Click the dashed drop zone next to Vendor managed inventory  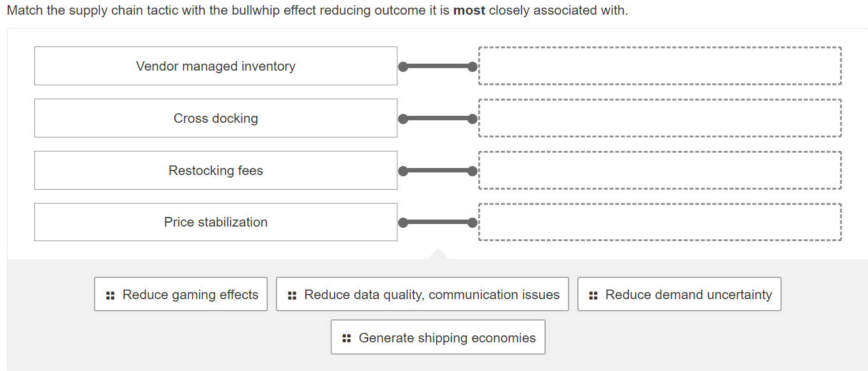tap(659, 66)
